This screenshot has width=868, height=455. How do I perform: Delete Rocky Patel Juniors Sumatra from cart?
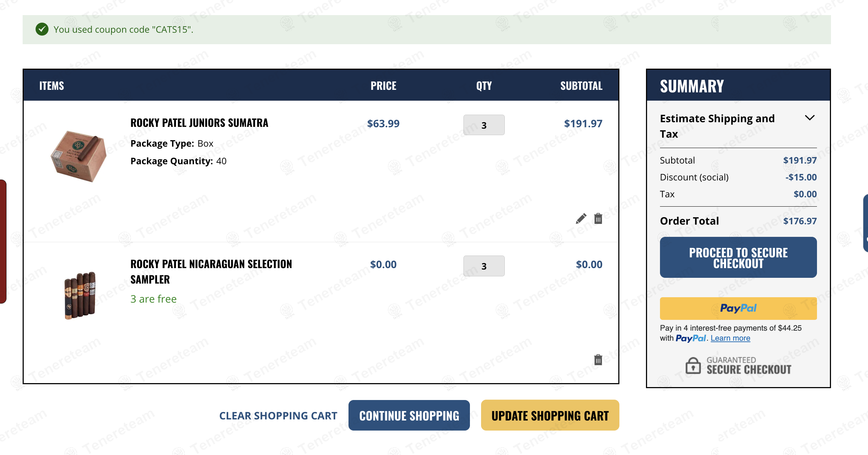[598, 219]
